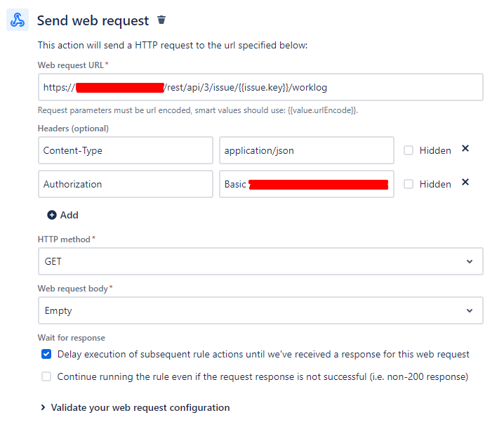Open the HTTP method GET dropdown
The height and width of the screenshot is (427, 504).
pos(260,261)
